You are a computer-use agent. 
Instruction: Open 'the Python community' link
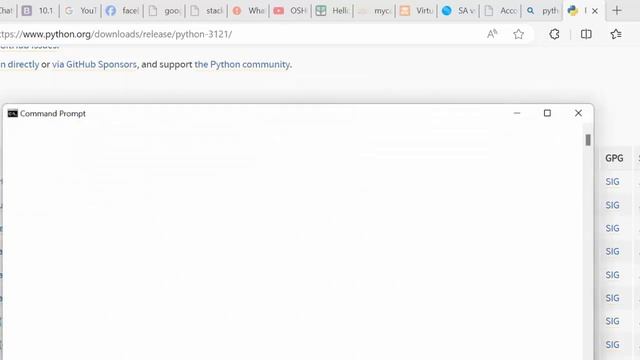click(x=242, y=64)
